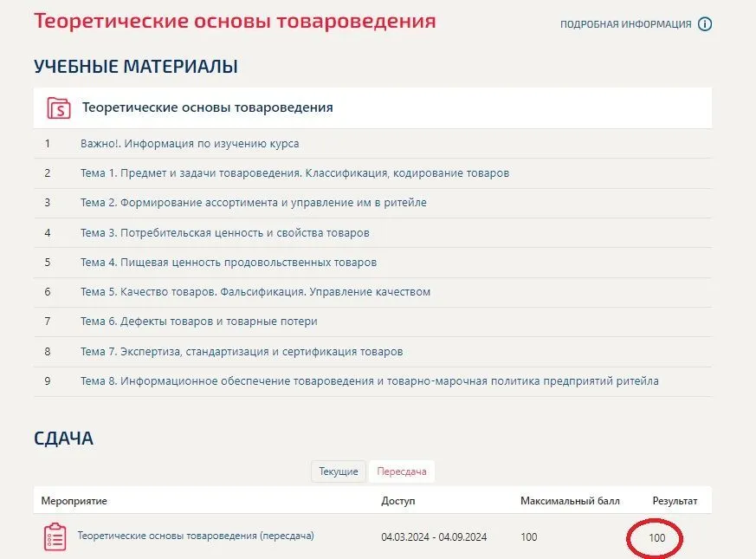
Task: Click the clipboard test icon
Action: click(55, 536)
